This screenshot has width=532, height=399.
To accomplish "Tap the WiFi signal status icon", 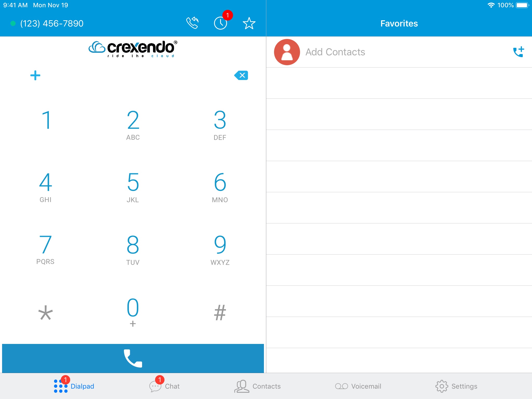I will (x=490, y=5).
